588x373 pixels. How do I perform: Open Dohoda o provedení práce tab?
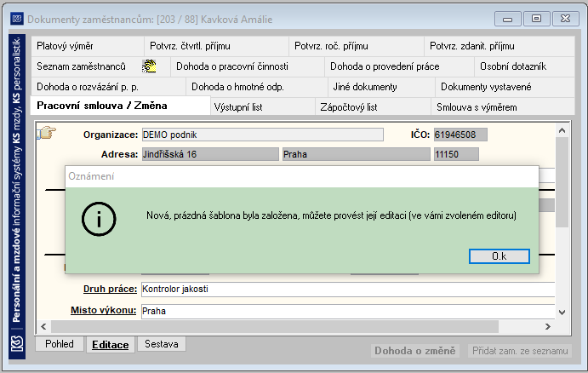click(x=399, y=66)
